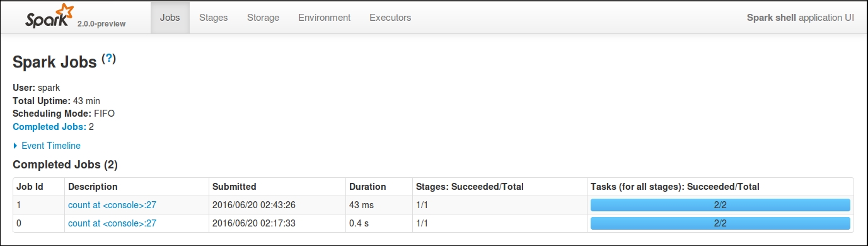
Task: Click the Event Timeline disclosure triangle
Action: pyautogui.click(x=15, y=146)
